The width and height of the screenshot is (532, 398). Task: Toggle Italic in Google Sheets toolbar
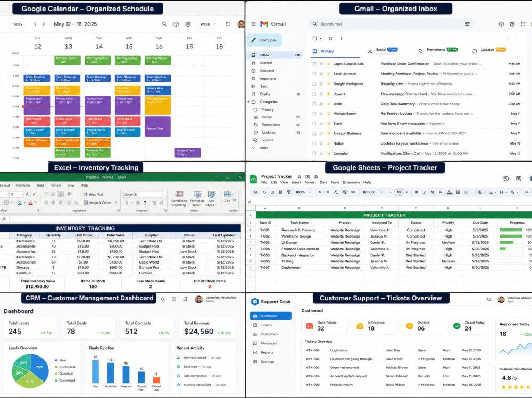click(425, 192)
